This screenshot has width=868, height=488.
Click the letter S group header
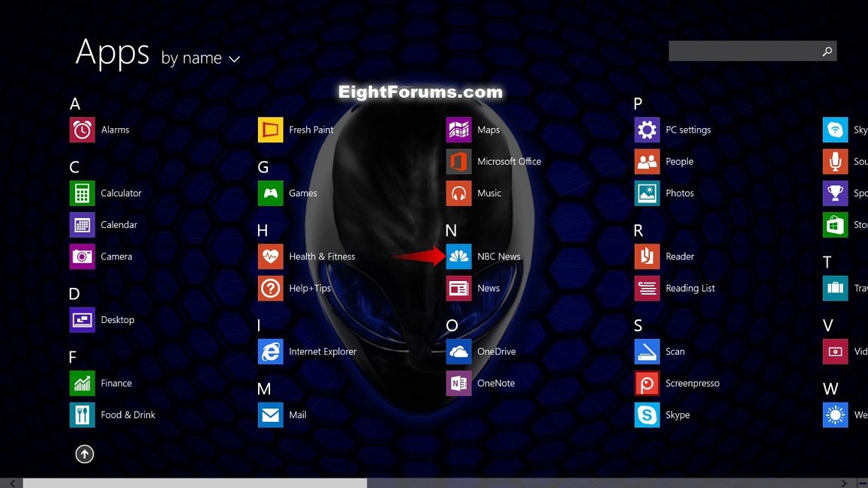coord(638,325)
